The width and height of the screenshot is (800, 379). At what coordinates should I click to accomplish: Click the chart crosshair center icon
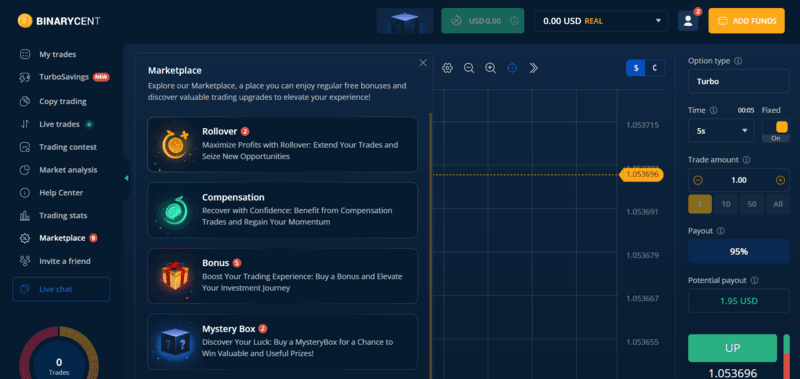point(512,68)
